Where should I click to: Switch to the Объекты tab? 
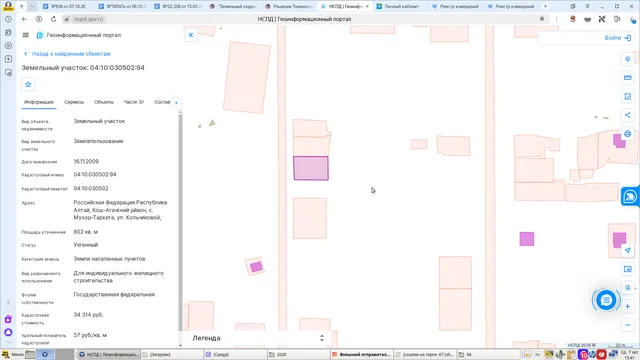[104, 102]
